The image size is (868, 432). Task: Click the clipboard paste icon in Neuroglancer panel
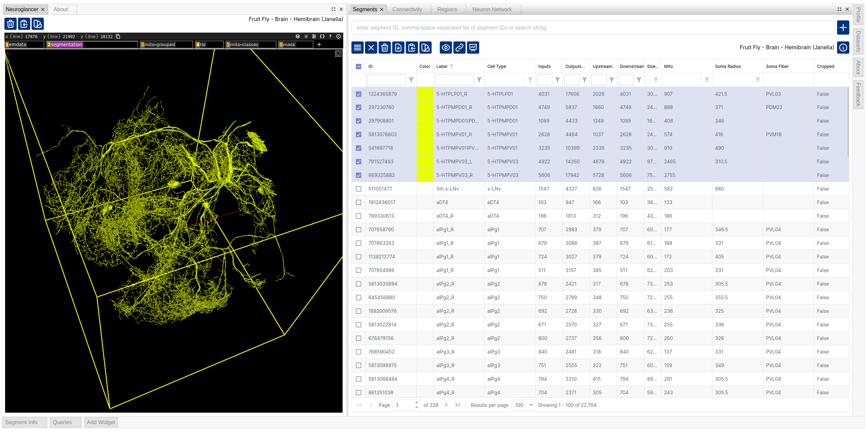pyautogui.click(x=24, y=24)
